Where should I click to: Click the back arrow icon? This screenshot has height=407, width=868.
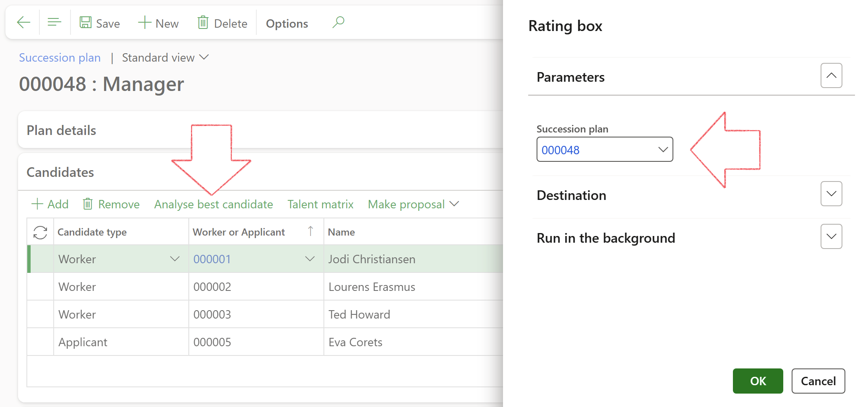23,22
